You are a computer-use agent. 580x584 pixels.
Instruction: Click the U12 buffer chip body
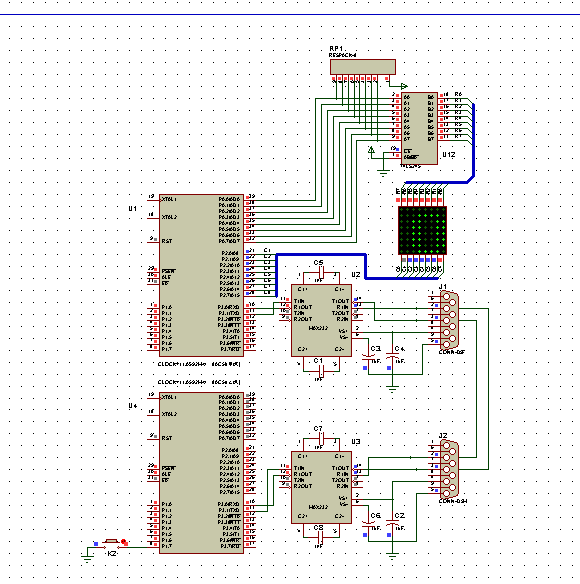[419, 128]
